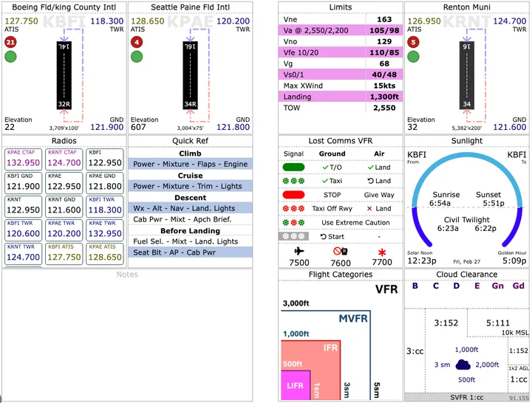Image resolution: width=532 pixels, height=403 pixels.
Task: Click the flashing white signal indicator
Action: pos(293,236)
